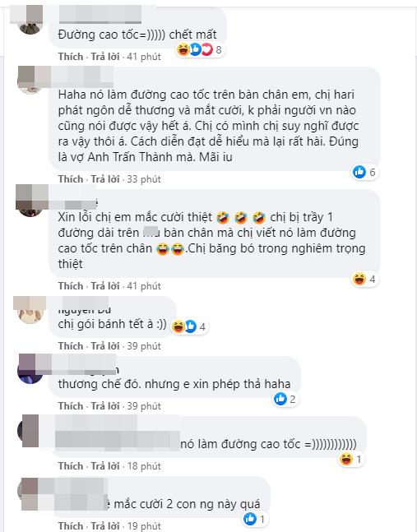Click Trả lời under the 33 phút comment
The width and height of the screenshot is (417, 532).
pyautogui.click(x=105, y=179)
